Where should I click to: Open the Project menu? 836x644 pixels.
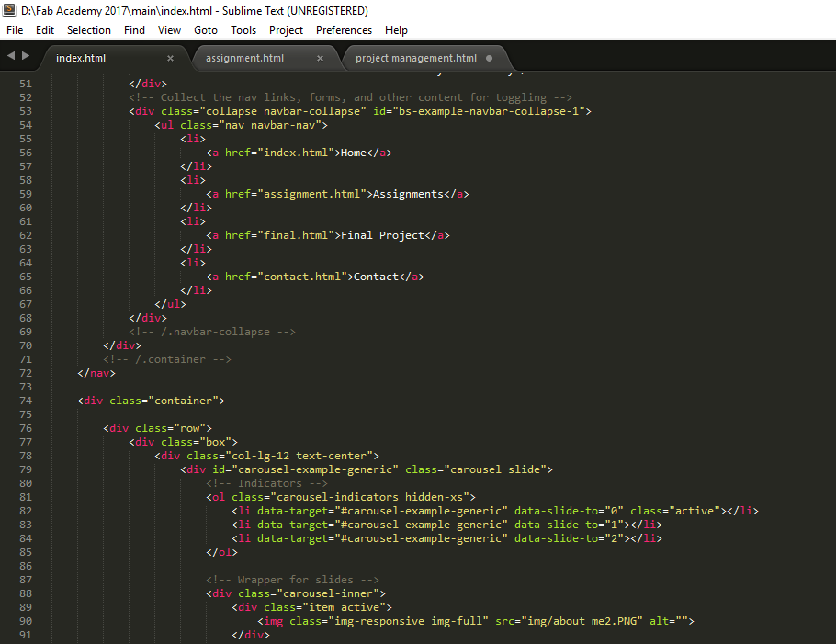(x=286, y=30)
